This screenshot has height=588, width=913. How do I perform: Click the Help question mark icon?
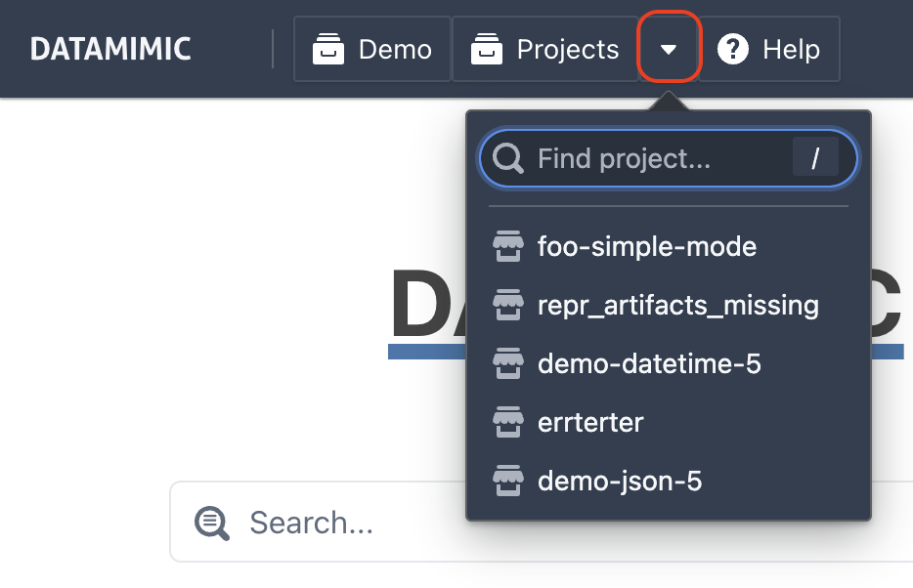(x=733, y=49)
